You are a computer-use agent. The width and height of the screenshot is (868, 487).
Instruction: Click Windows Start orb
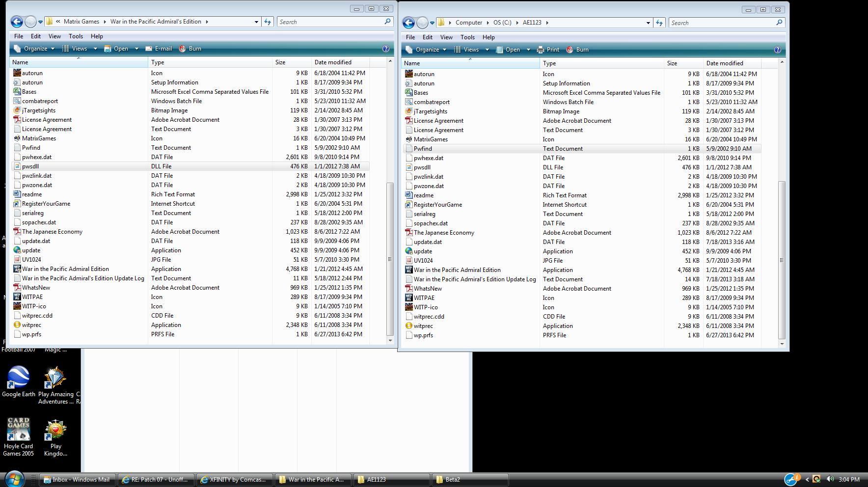[14, 479]
